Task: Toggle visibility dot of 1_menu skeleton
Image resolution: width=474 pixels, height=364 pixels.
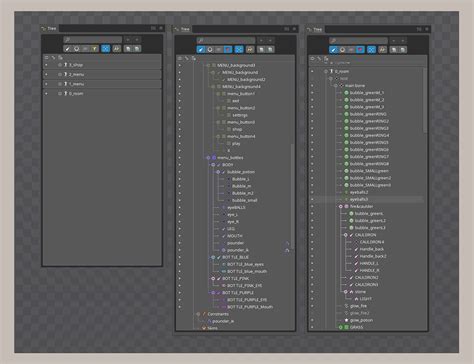Action: point(46,84)
